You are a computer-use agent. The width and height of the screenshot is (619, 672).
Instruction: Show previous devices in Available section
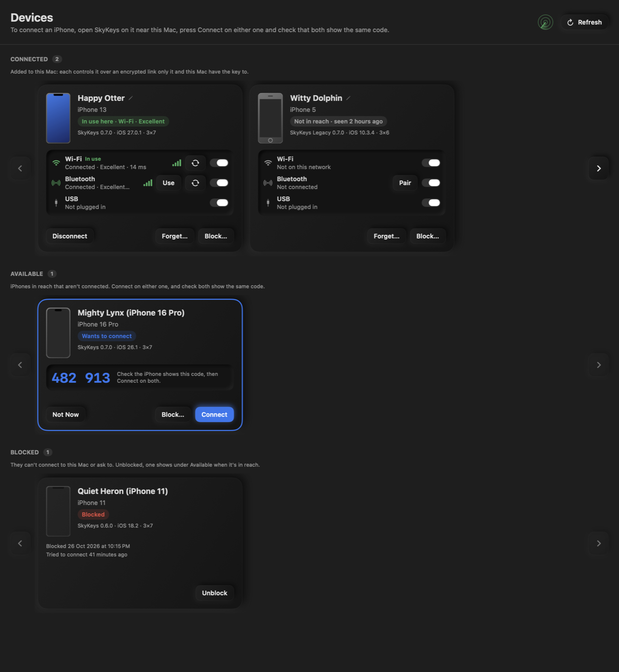click(20, 365)
